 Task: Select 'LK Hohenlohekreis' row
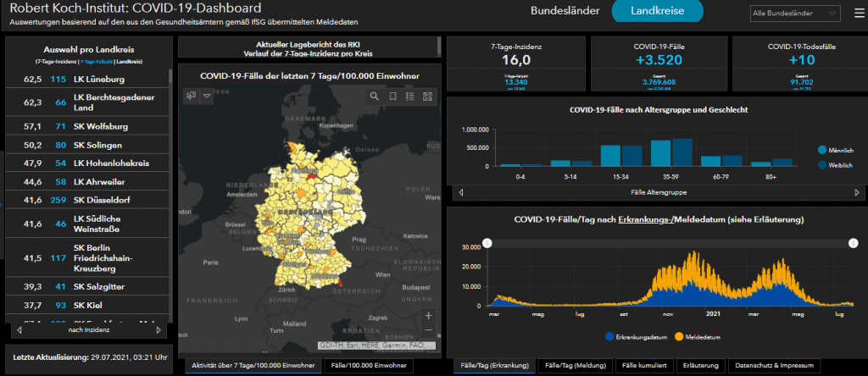coord(87,163)
